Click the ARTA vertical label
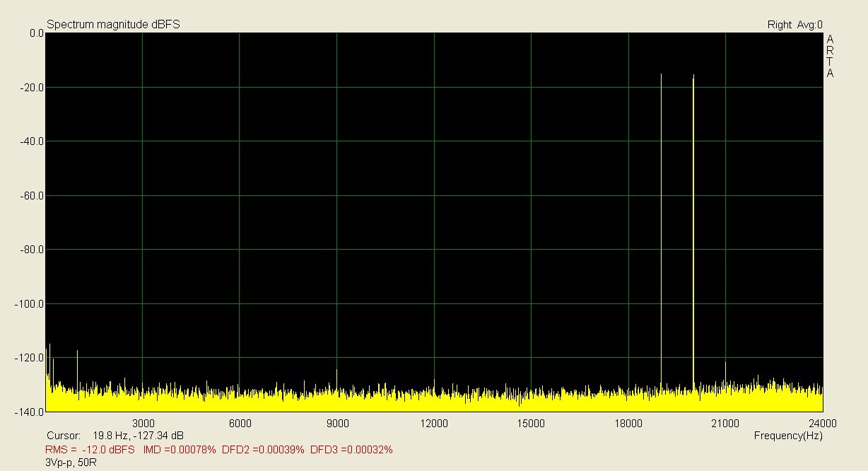Image resolution: width=868 pixels, height=471 pixels. click(831, 56)
